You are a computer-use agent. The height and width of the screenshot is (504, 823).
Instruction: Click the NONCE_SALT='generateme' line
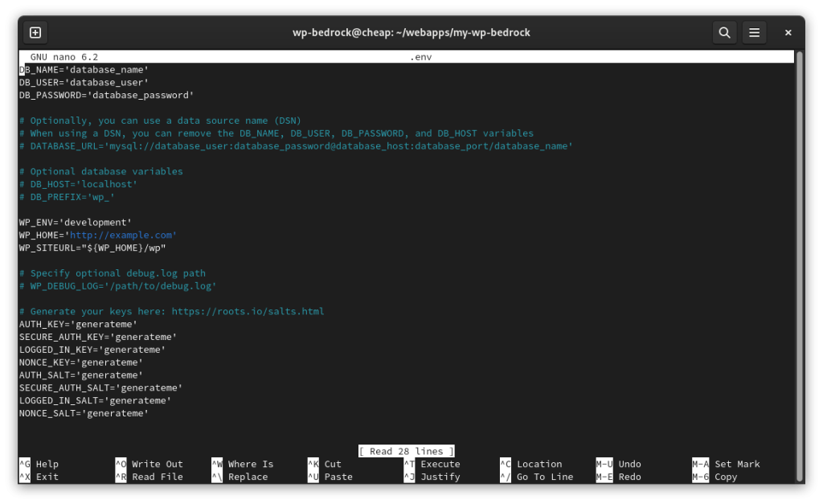click(84, 413)
